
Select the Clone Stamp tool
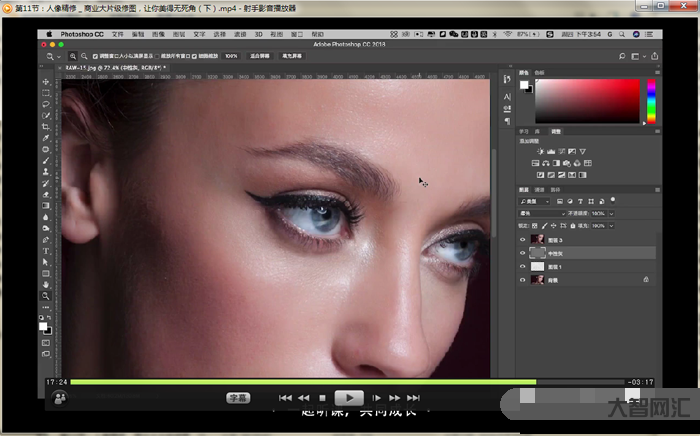pyautogui.click(x=46, y=171)
